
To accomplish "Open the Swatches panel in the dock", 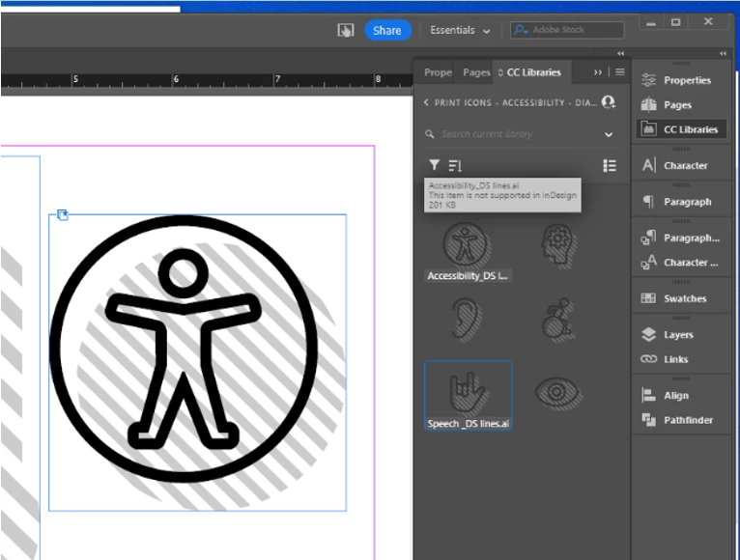I will [x=679, y=298].
